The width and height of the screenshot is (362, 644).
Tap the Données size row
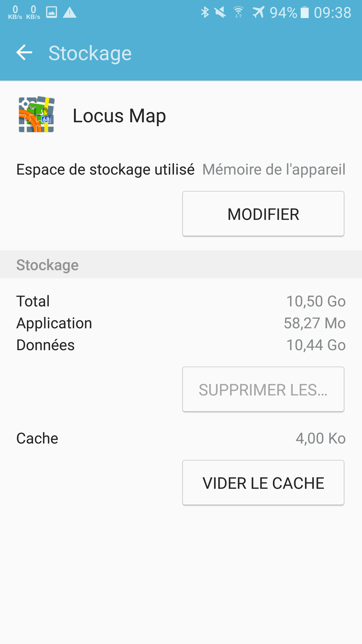tap(181, 345)
